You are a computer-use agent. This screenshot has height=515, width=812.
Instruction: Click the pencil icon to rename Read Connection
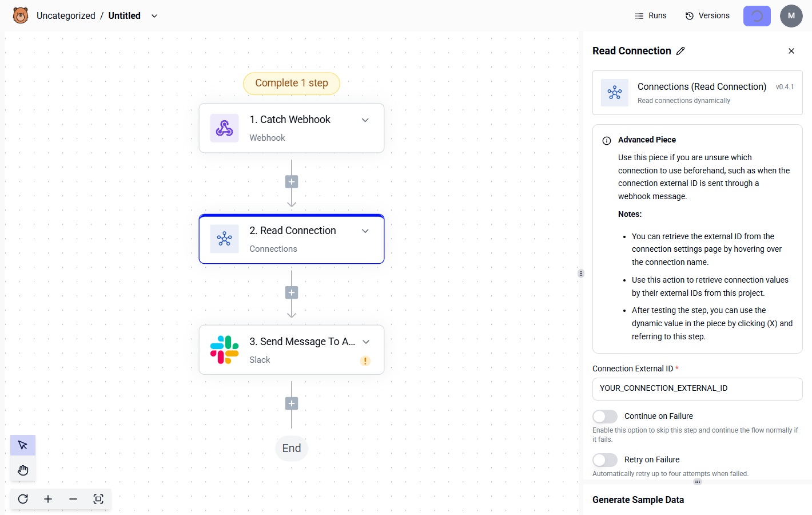[x=680, y=51]
